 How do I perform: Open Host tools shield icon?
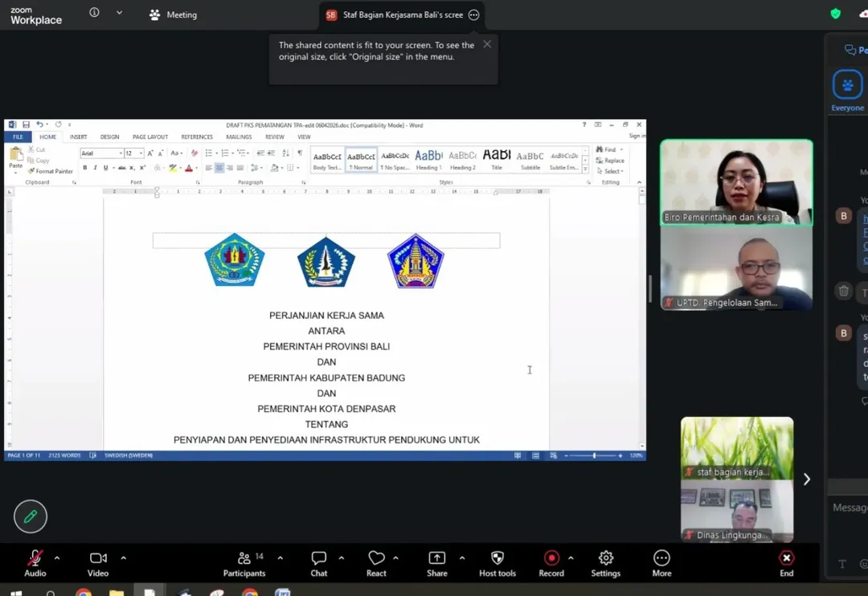pyautogui.click(x=497, y=559)
